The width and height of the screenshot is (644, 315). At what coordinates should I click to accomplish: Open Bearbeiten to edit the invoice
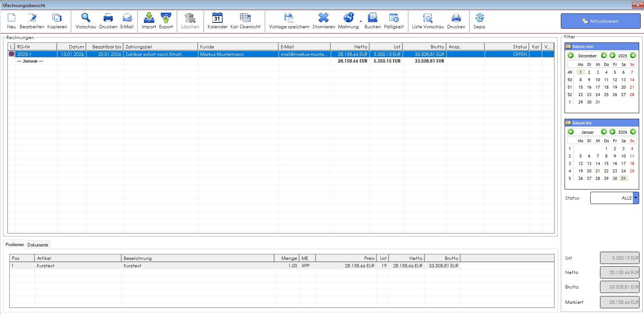pyautogui.click(x=32, y=18)
